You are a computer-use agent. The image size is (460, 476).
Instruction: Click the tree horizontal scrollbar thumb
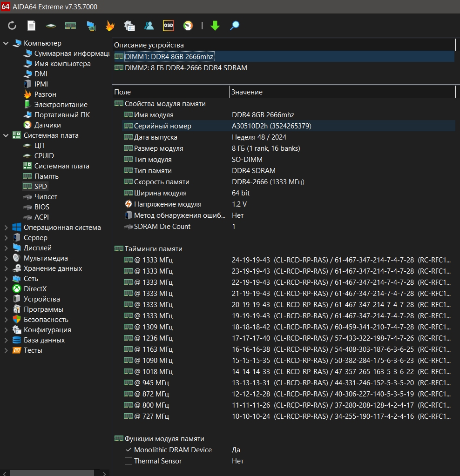pos(52,473)
